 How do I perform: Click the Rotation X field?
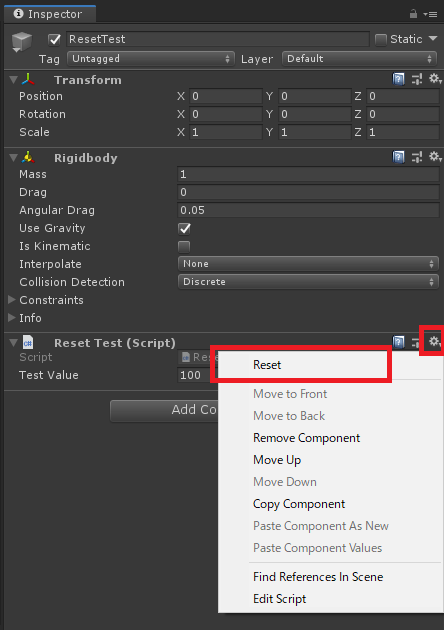pyautogui.click(x=225, y=115)
